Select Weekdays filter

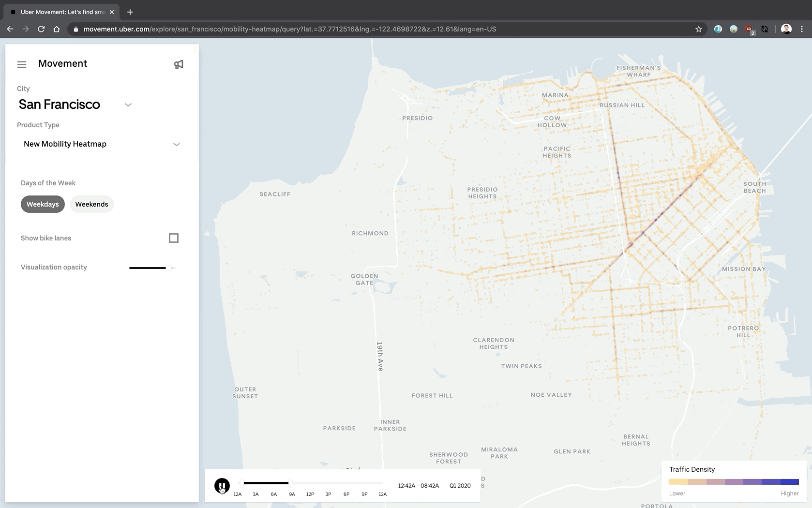tap(43, 204)
